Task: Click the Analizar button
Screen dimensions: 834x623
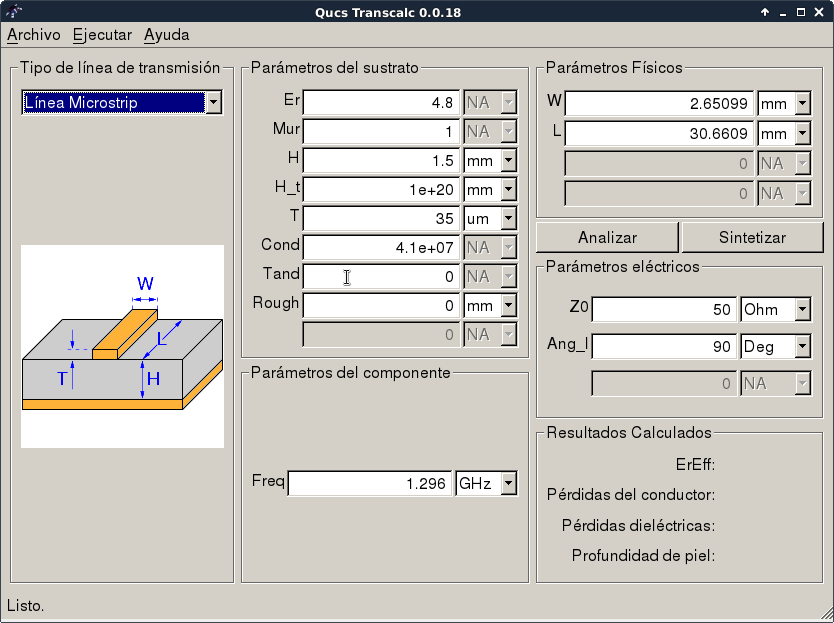Action: click(x=607, y=238)
